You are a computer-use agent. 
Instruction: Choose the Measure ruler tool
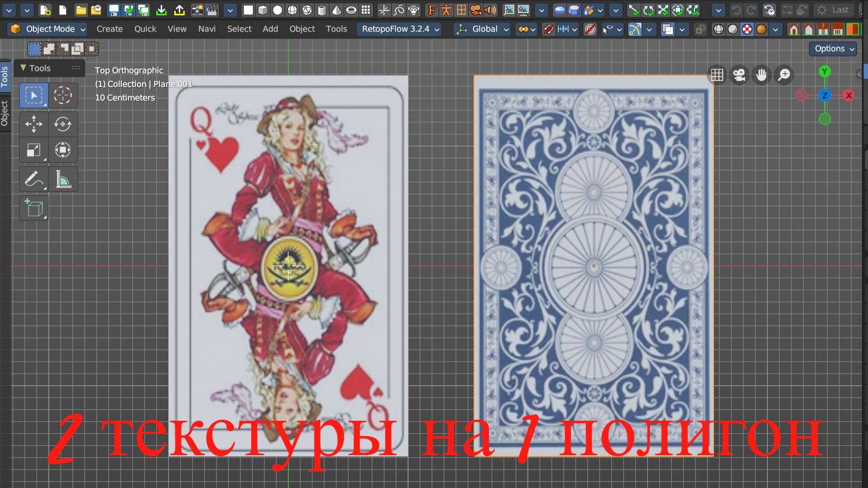point(63,179)
